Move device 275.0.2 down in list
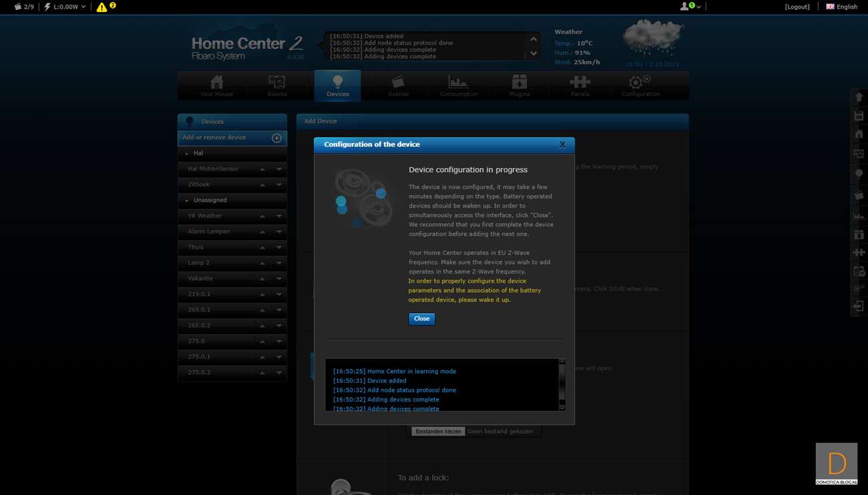 point(279,373)
